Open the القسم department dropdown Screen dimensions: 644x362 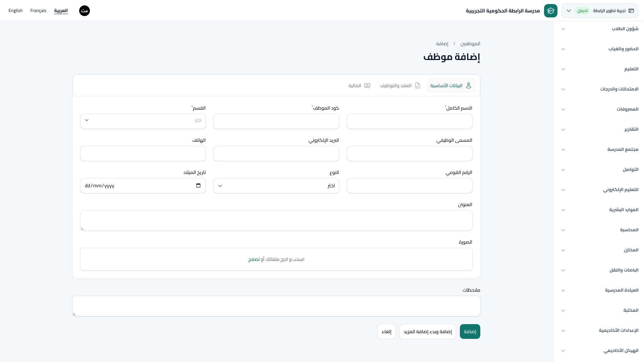(143, 121)
